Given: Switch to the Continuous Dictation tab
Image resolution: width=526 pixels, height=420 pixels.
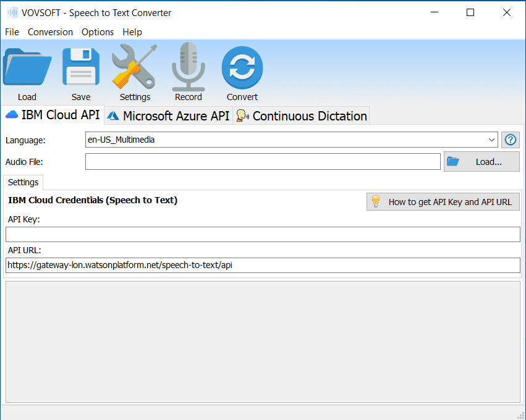Looking at the screenshot, I should 301,115.
